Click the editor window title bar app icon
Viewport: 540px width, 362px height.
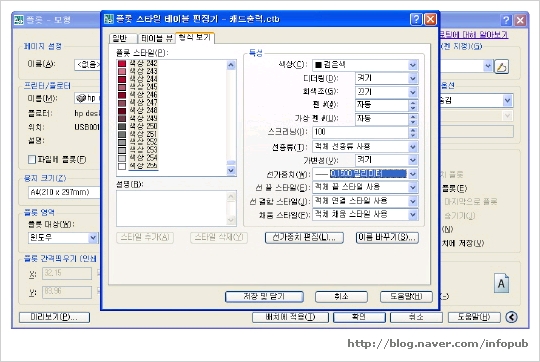(109, 19)
